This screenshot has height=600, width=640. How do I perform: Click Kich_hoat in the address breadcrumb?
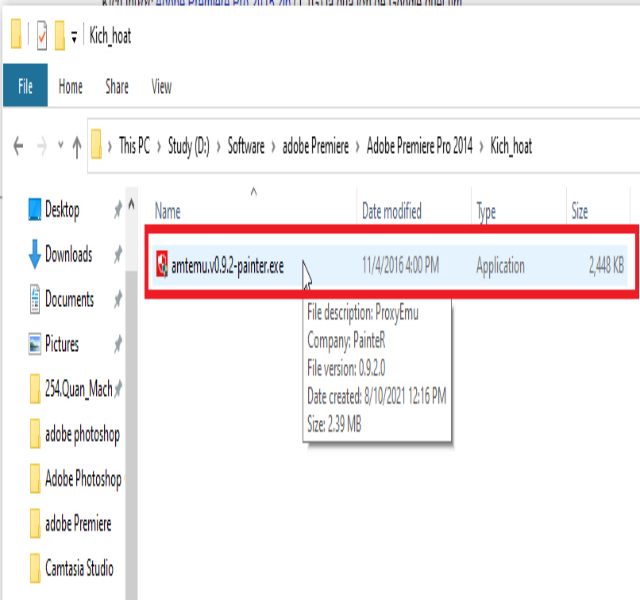(x=511, y=146)
